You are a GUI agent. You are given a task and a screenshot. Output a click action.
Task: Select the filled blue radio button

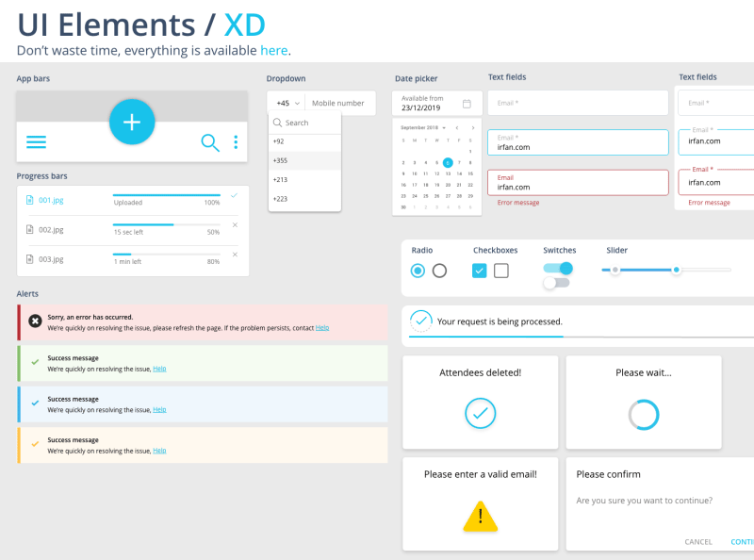[417, 271]
